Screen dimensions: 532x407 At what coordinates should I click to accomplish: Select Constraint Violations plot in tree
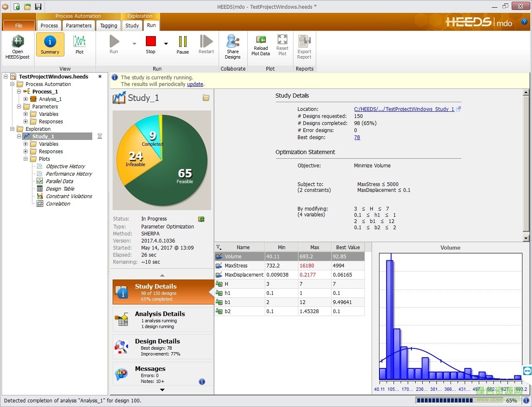point(69,196)
